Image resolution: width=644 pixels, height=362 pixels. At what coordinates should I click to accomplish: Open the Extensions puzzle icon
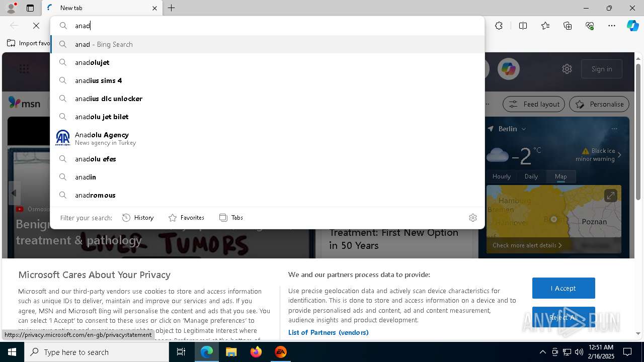[x=499, y=26]
